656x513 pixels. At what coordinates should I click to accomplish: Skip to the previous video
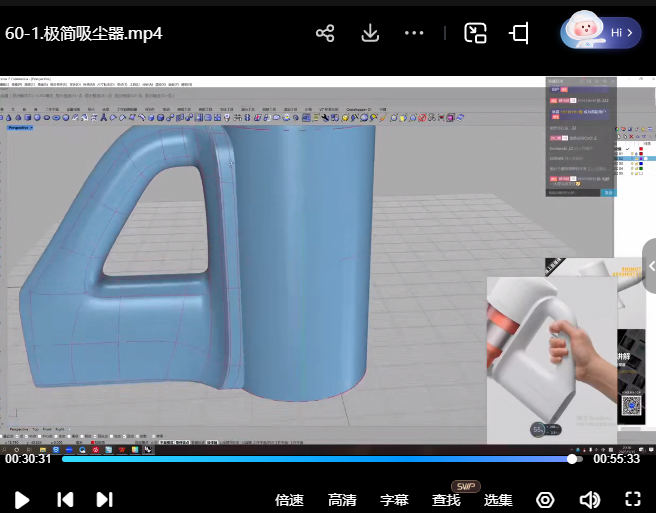point(65,499)
